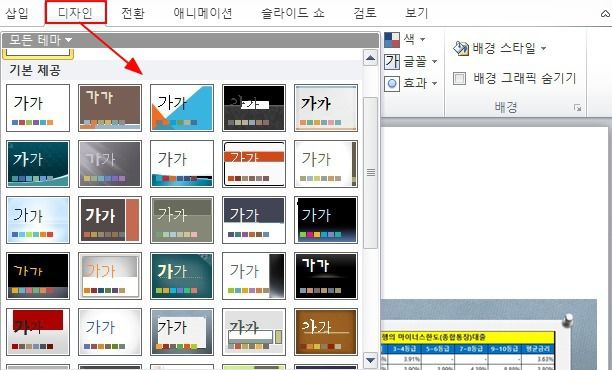Select the blue-gray paper note theme
This screenshot has width=612, height=370.
pos(182,332)
